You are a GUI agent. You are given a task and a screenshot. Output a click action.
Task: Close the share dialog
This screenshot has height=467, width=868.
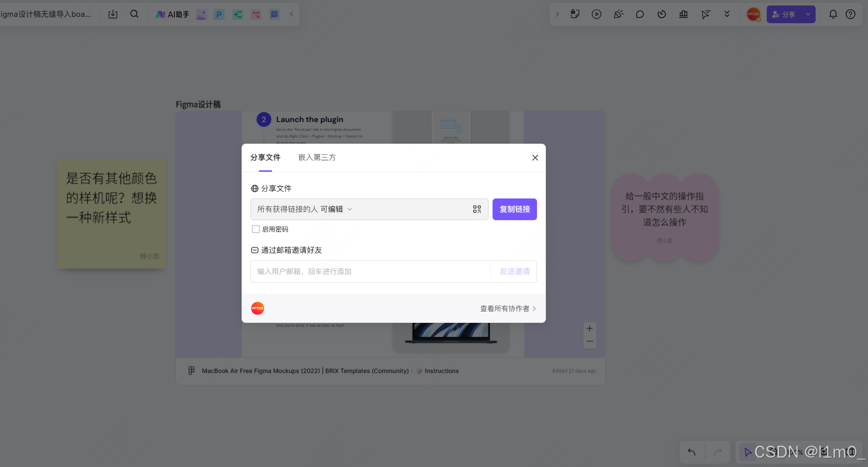pos(535,158)
